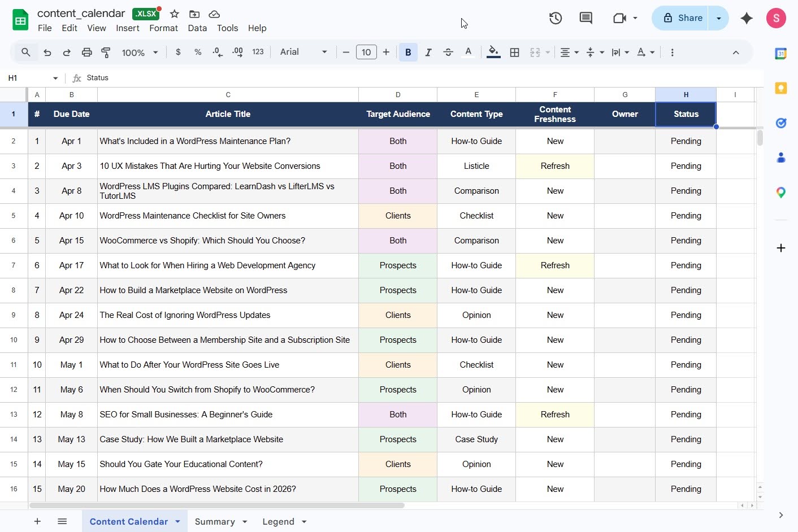Open the account avatar S
The image size is (798, 532).
tap(777, 18)
